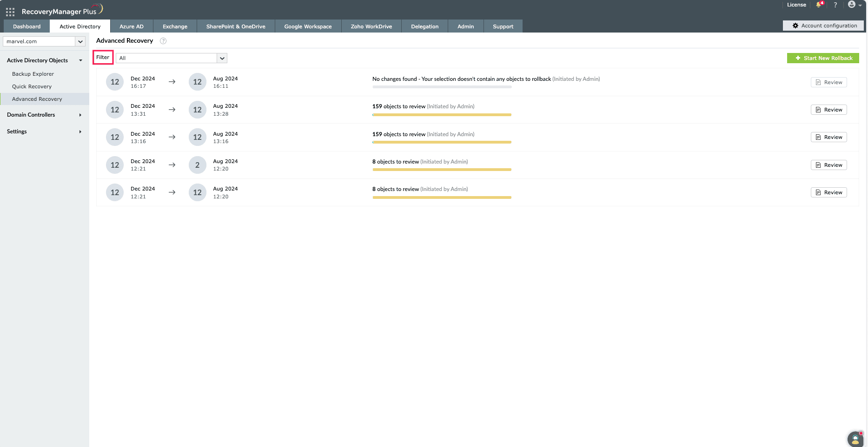The image size is (868, 447).
Task: Click the 12 date circle for Aug 2024 13:16
Action: tap(197, 137)
